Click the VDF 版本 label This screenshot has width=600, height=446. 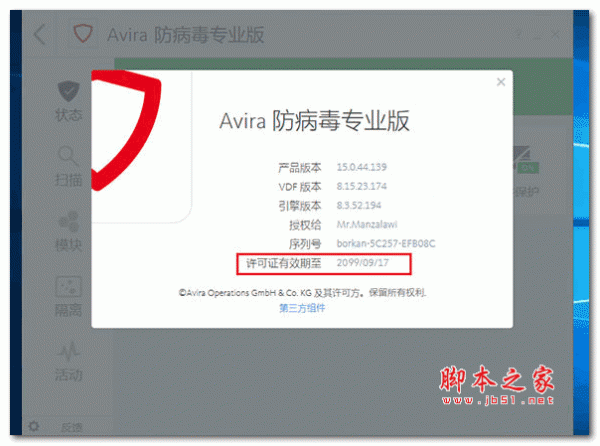tap(300, 187)
